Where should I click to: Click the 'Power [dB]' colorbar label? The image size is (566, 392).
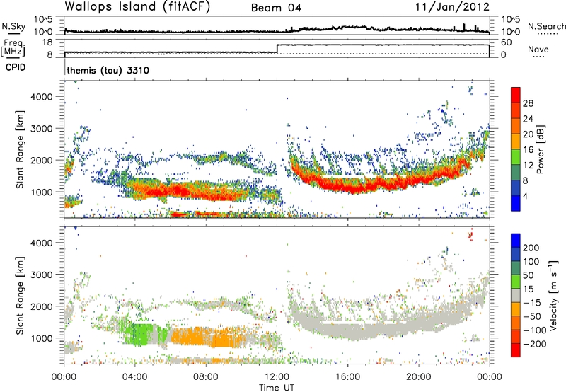pos(541,149)
